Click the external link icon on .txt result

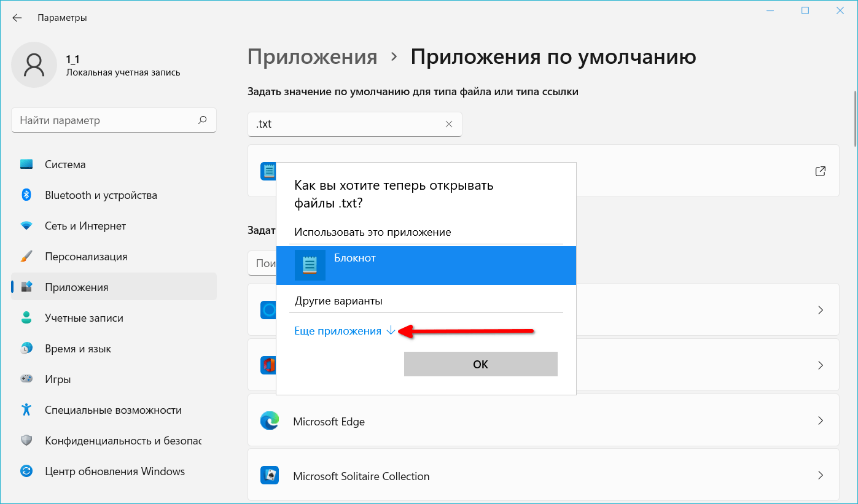click(820, 171)
